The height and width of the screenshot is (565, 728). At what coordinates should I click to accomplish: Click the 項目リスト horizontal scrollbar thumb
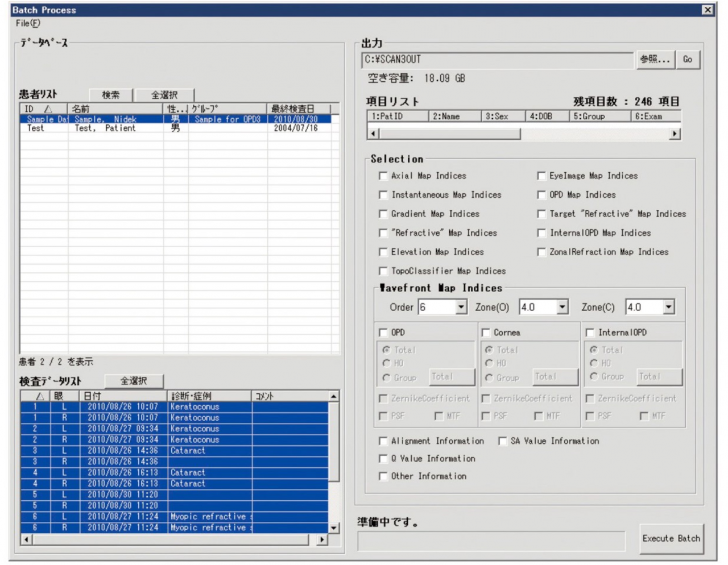click(450, 134)
